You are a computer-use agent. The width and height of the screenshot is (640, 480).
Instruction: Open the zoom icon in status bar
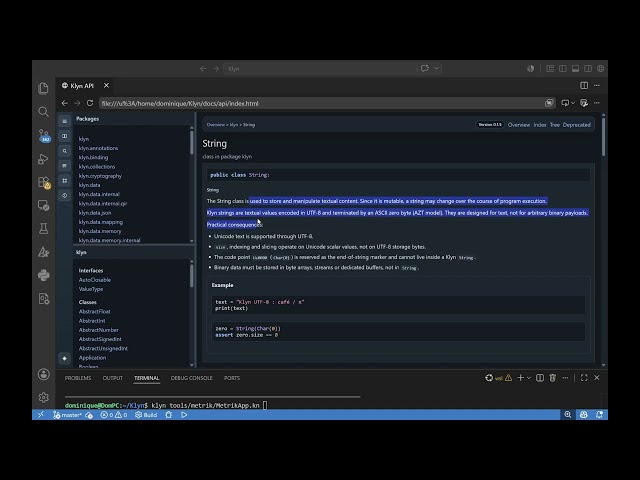click(x=567, y=415)
